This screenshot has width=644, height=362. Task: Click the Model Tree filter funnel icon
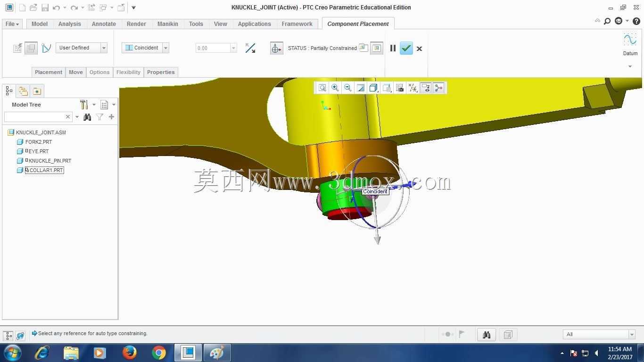99,117
